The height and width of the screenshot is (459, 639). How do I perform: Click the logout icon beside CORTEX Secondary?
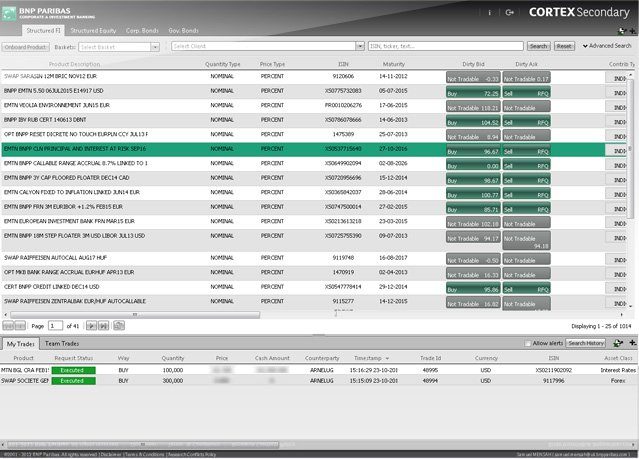click(509, 13)
